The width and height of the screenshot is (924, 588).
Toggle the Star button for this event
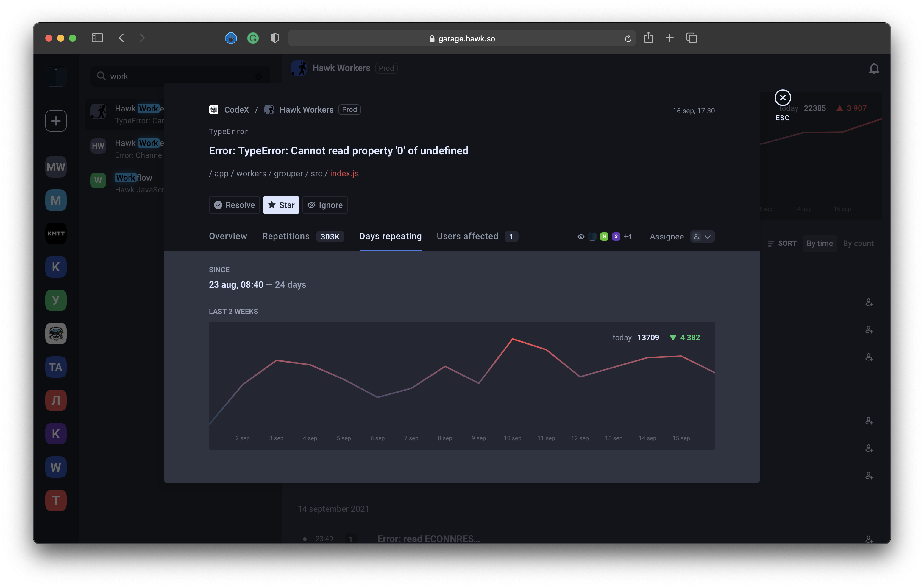click(x=281, y=205)
